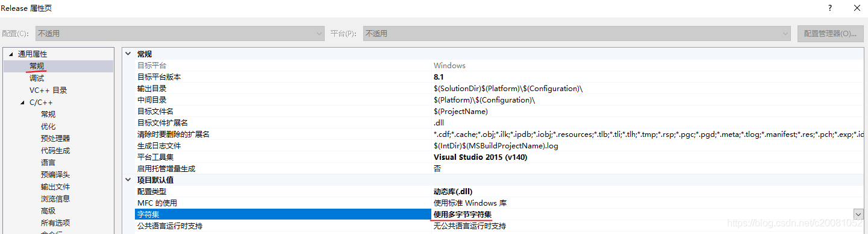Image resolution: width=868 pixels, height=234 pixels.
Task: Click the $(ProjectName) value cell
Action: coord(461,111)
